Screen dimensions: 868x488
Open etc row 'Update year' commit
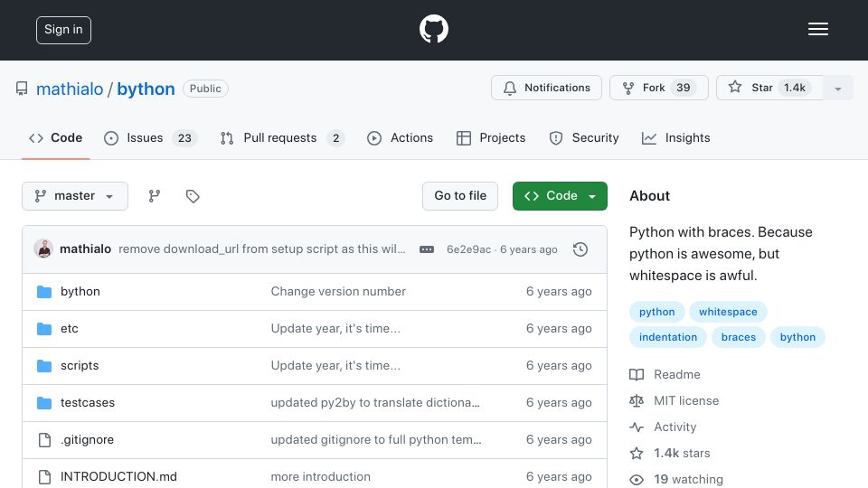pos(335,329)
